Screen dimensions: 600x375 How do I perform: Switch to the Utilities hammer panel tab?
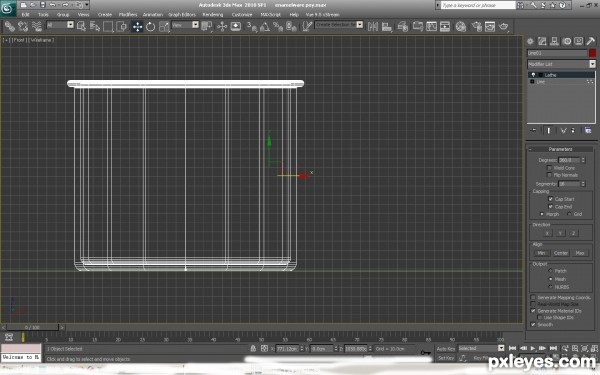pos(590,41)
